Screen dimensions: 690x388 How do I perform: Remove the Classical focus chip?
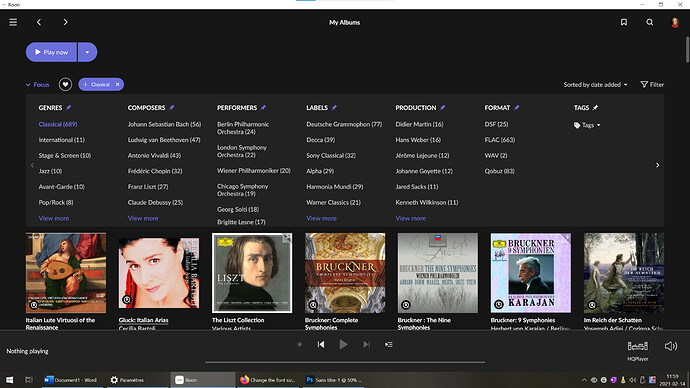[117, 84]
